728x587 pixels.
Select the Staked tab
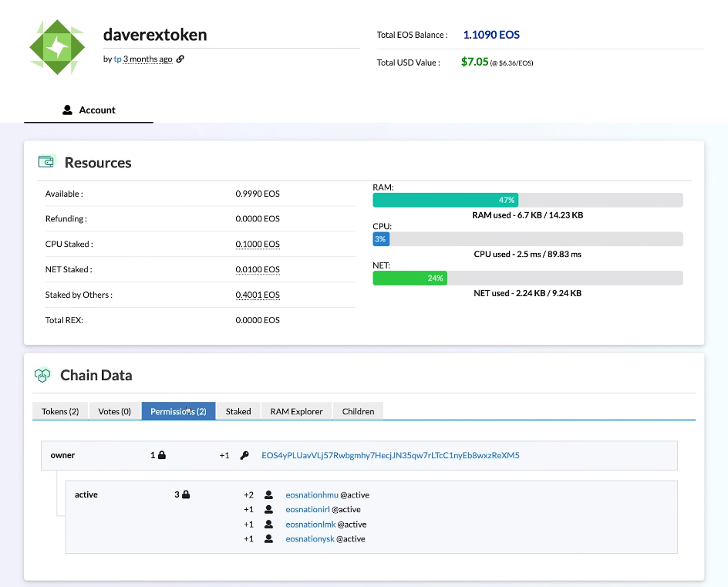tap(238, 411)
